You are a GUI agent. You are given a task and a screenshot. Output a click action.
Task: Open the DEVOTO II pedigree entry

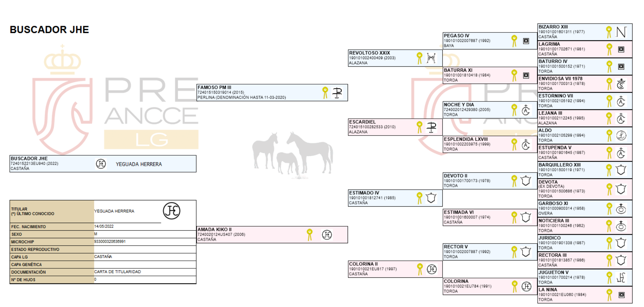(x=490, y=181)
